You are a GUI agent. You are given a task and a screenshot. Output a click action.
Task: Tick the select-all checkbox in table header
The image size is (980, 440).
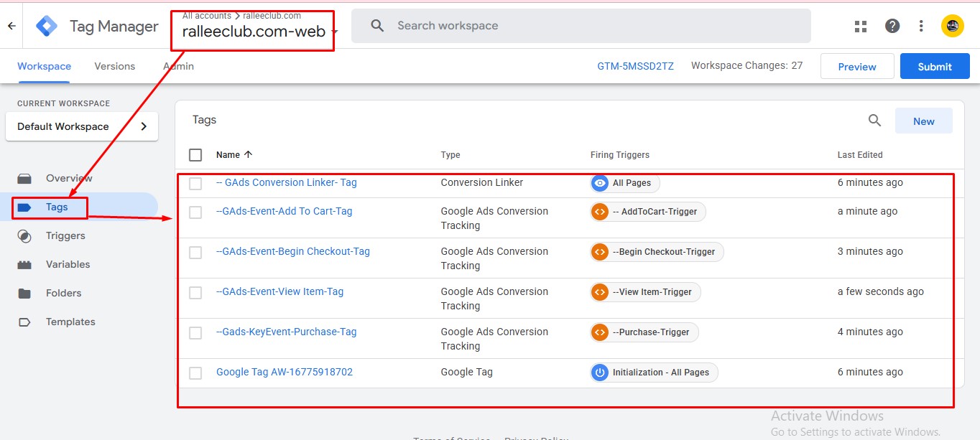tap(195, 154)
